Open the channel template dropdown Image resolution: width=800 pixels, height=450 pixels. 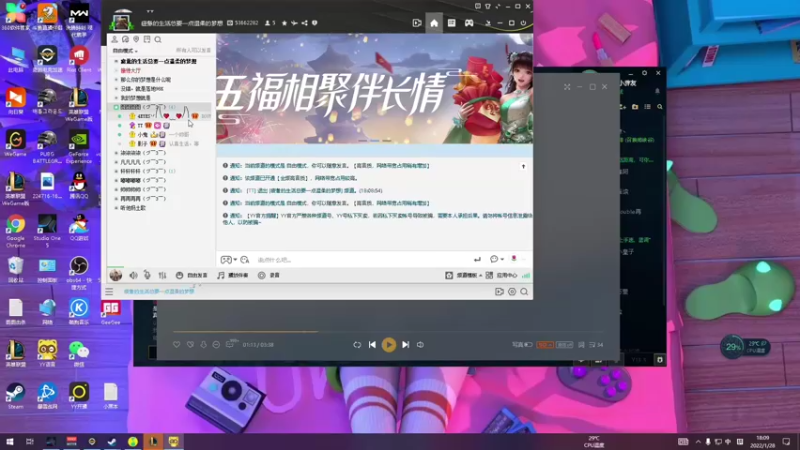click(464, 276)
